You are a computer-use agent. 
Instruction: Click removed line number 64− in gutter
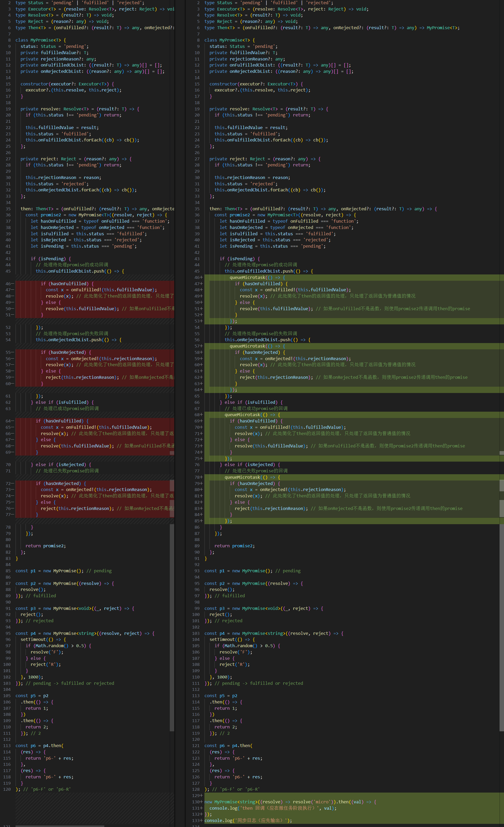coord(10,421)
